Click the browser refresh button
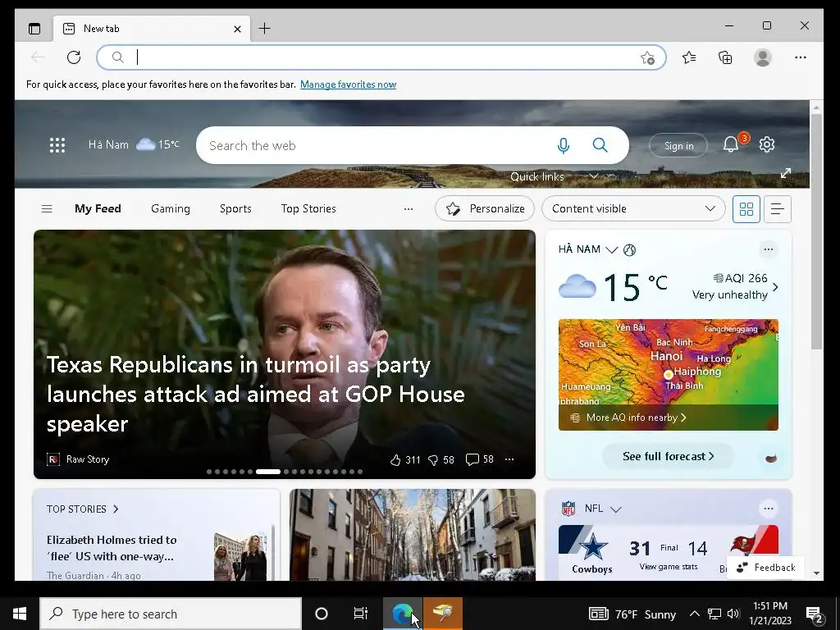Viewport: 840px width, 630px height. [74, 57]
